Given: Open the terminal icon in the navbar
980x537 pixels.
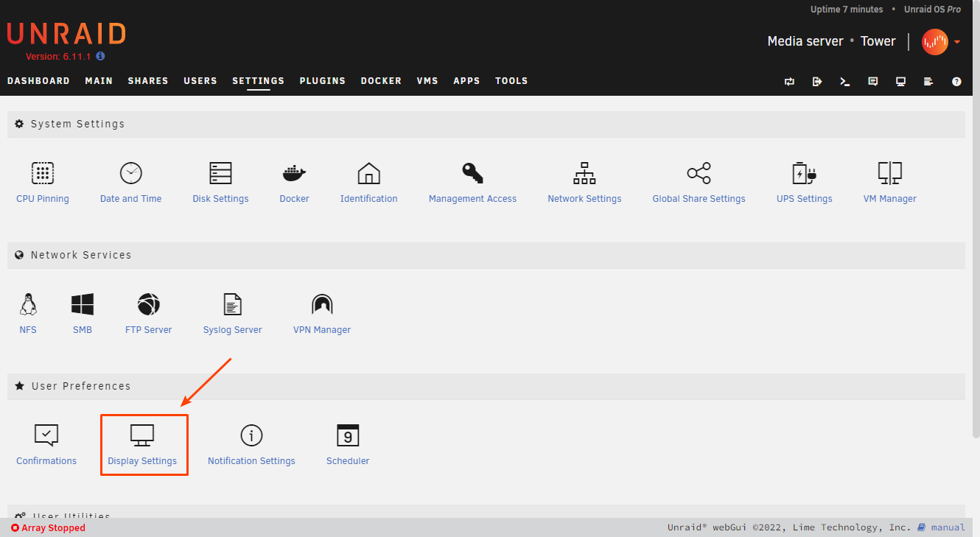Looking at the screenshot, I should point(845,81).
